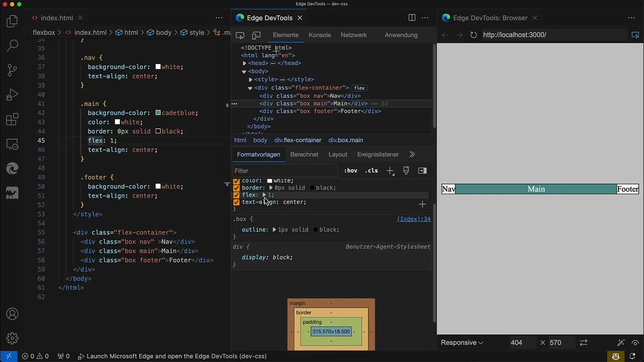Click the outline black color swatch
The width and height of the screenshot is (644, 362).
tap(315, 230)
